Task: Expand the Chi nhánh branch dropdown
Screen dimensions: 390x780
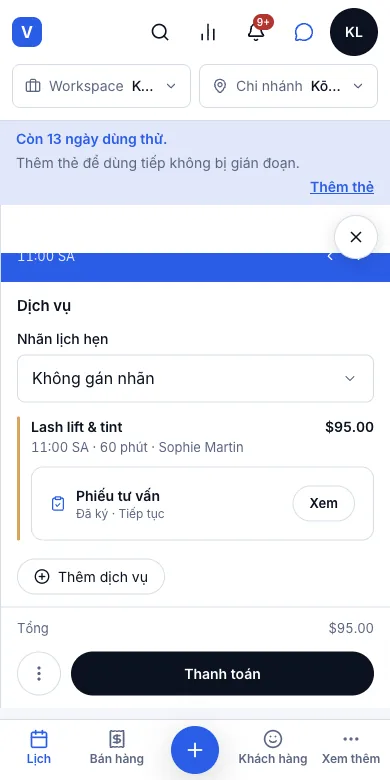Action: (289, 86)
